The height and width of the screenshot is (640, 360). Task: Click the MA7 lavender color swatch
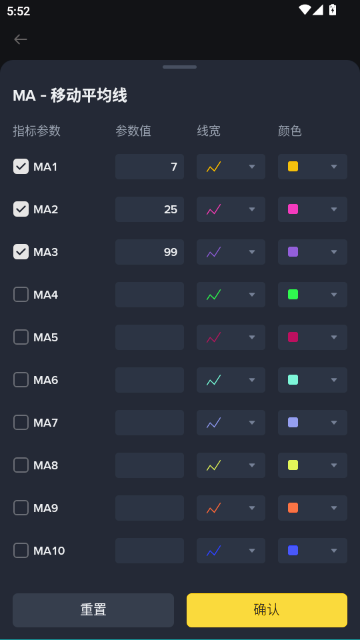(x=293, y=422)
